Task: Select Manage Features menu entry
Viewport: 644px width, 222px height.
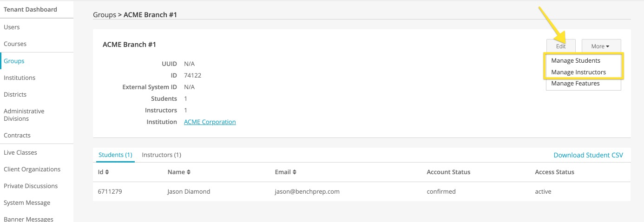Action: (x=575, y=84)
